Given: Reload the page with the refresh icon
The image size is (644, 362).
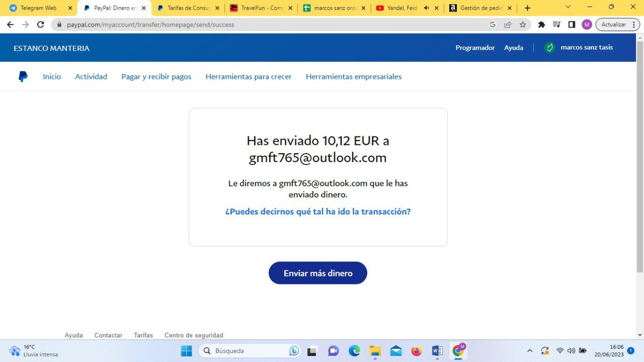Looking at the screenshot, I should (x=41, y=25).
